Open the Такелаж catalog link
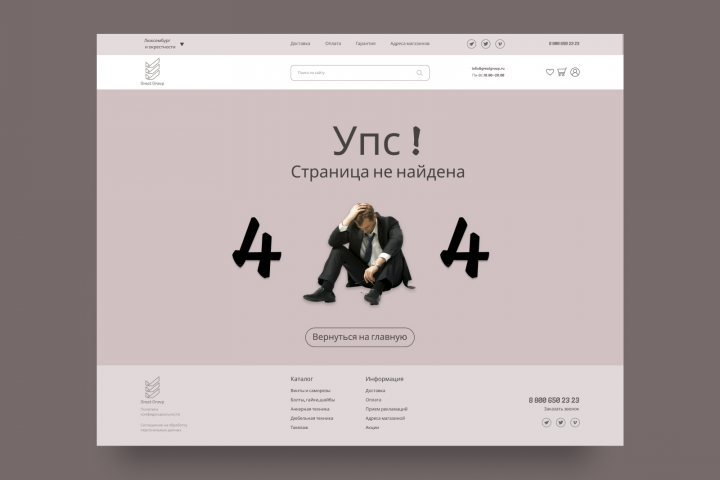Viewport: 720px width, 480px height. tap(299, 427)
